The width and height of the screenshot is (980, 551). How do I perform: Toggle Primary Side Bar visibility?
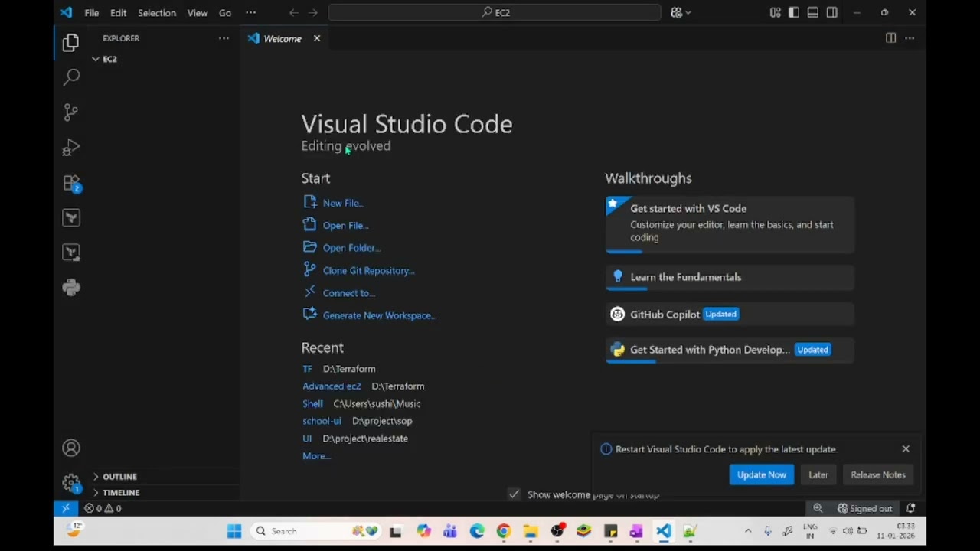pos(794,12)
